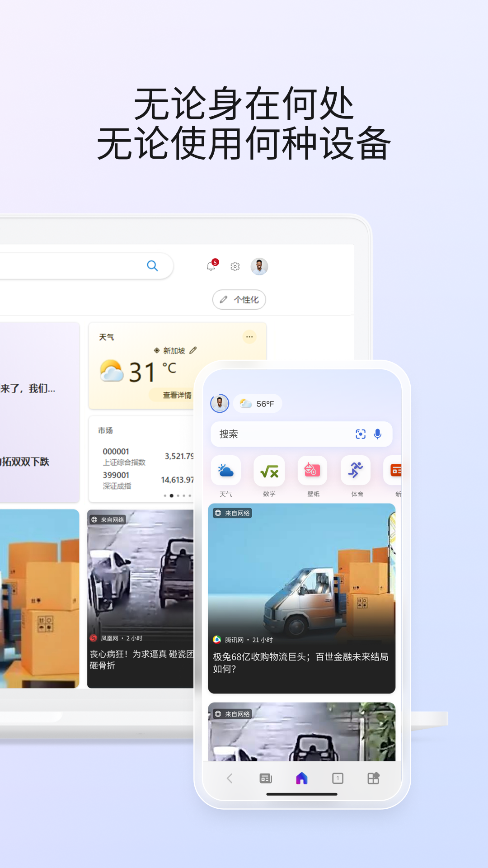Click the 个性化 personalize button

pyautogui.click(x=239, y=300)
